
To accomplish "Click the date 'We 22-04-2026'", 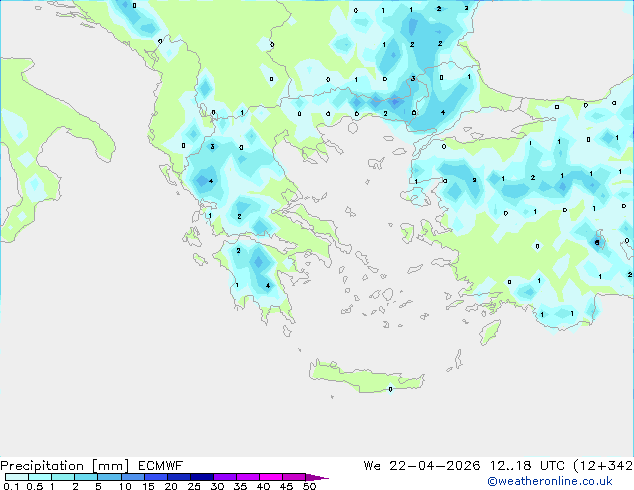I will [422, 466].
